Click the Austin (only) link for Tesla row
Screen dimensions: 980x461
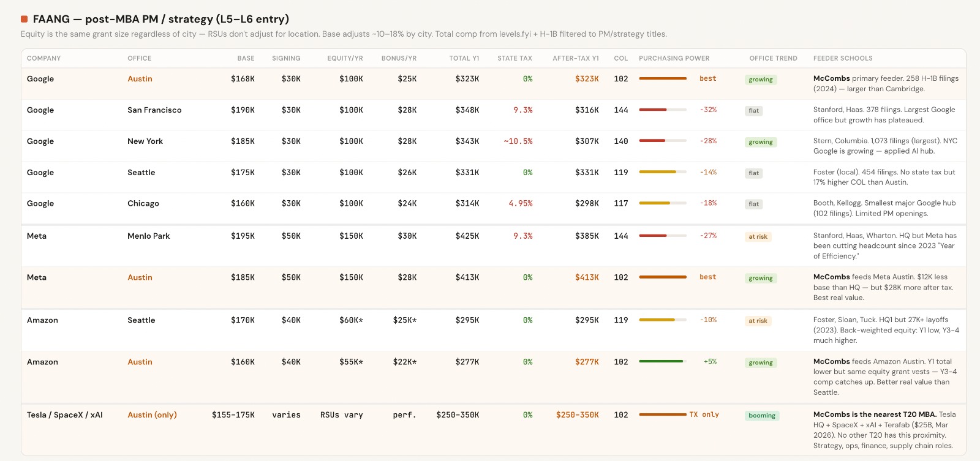(x=152, y=414)
